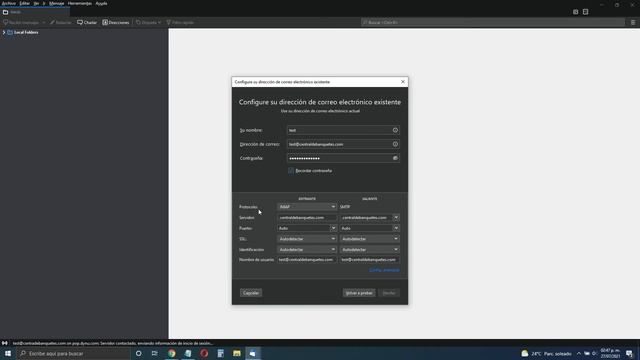Click the status bar connection icon

5,343
